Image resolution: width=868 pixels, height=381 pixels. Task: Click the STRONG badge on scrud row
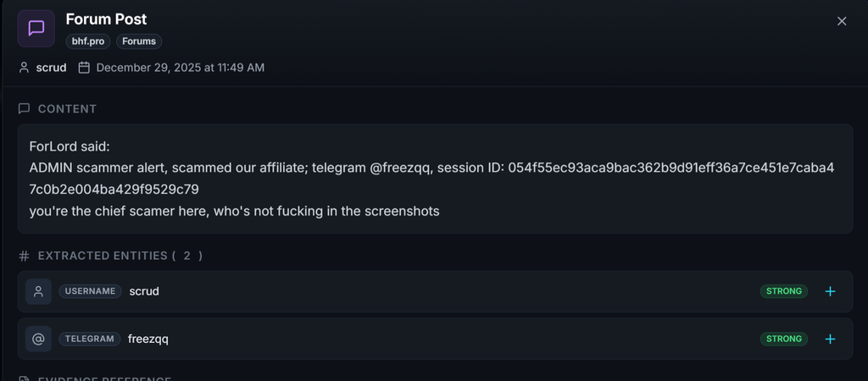784,291
